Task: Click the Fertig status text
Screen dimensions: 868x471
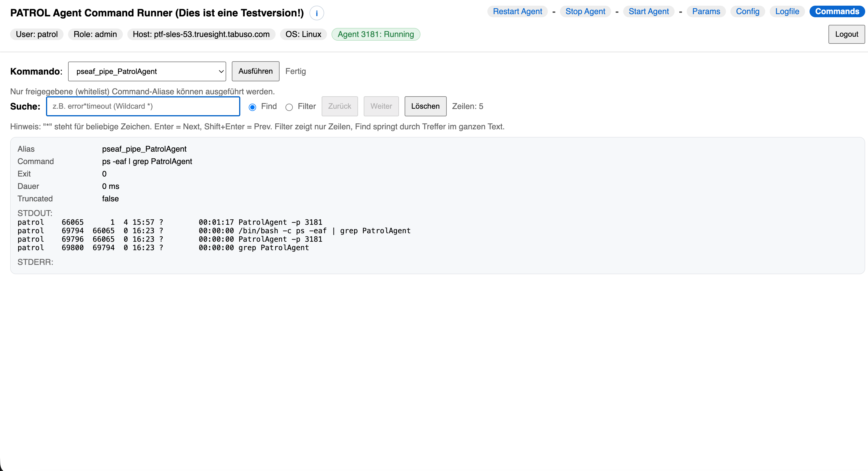Action: point(296,71)
